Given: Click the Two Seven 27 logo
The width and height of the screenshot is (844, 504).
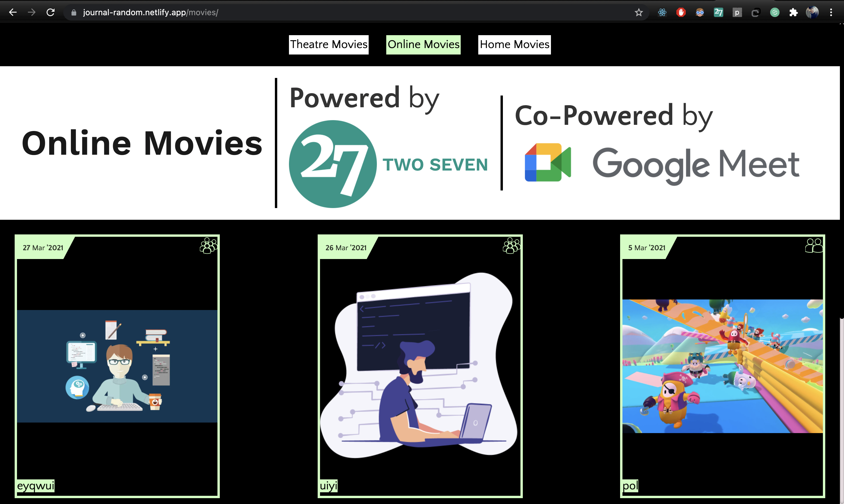Looking at the screenshot, I should click(333, 164).
